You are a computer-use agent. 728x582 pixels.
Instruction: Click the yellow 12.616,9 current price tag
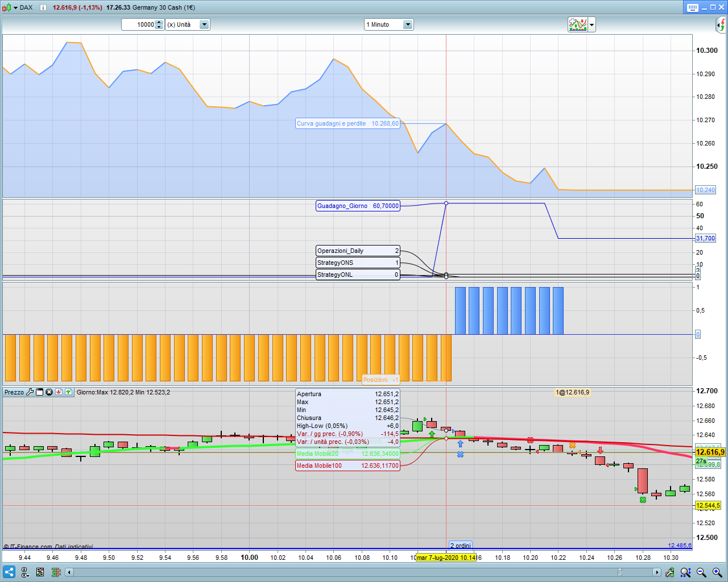[710, 452]
